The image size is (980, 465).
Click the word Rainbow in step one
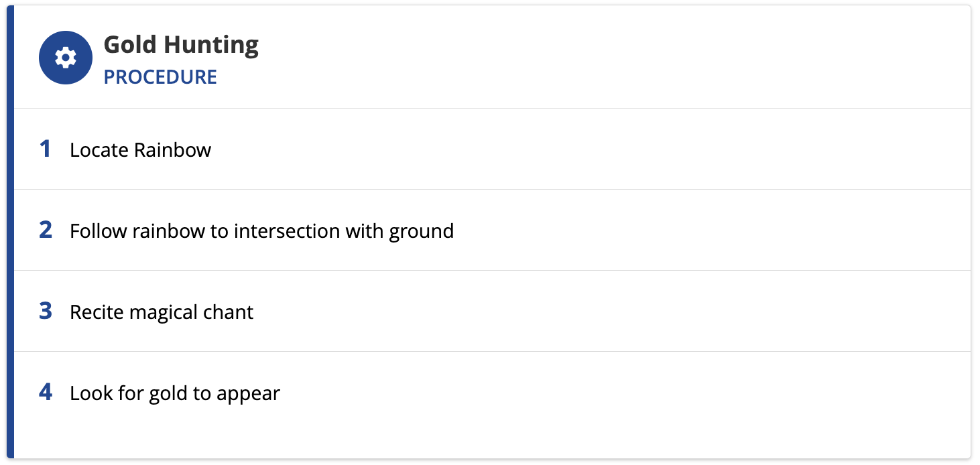(x=172, y=149)
